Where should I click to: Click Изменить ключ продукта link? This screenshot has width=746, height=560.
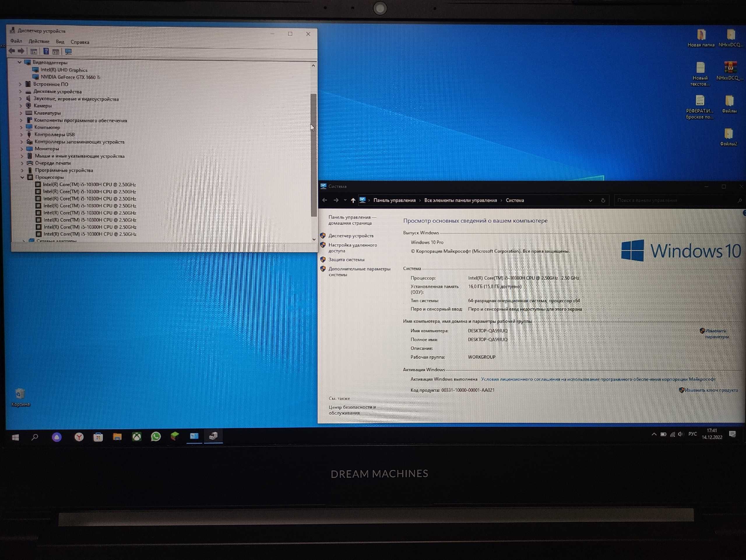(x=711, y=390)
